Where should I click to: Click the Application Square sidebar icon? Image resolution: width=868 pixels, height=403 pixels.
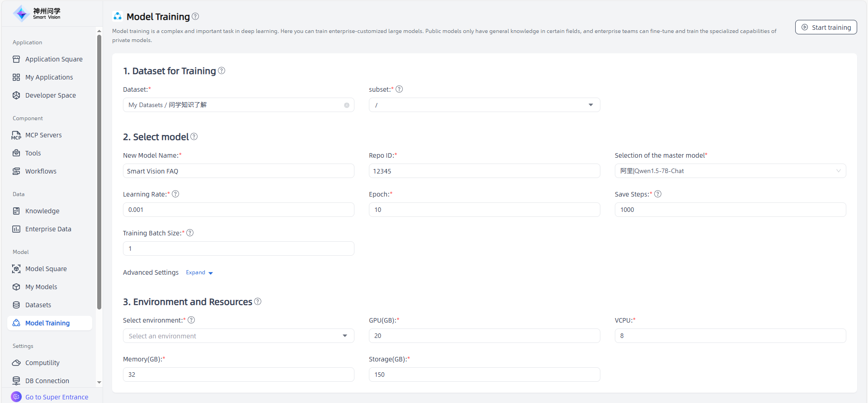click(16, 59)
